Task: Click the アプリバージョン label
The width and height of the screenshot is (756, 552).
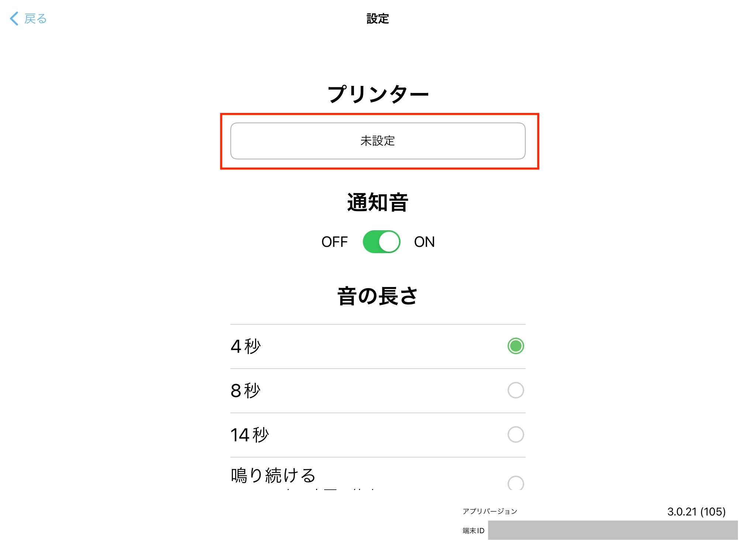Action: (490, 511)
